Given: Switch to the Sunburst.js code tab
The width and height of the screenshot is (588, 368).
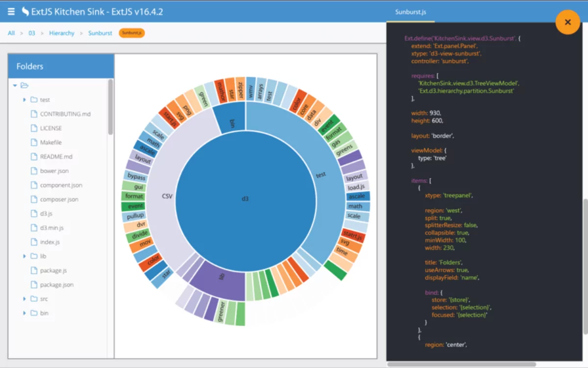Looking at the screenshot, I should tap(410, 12).
